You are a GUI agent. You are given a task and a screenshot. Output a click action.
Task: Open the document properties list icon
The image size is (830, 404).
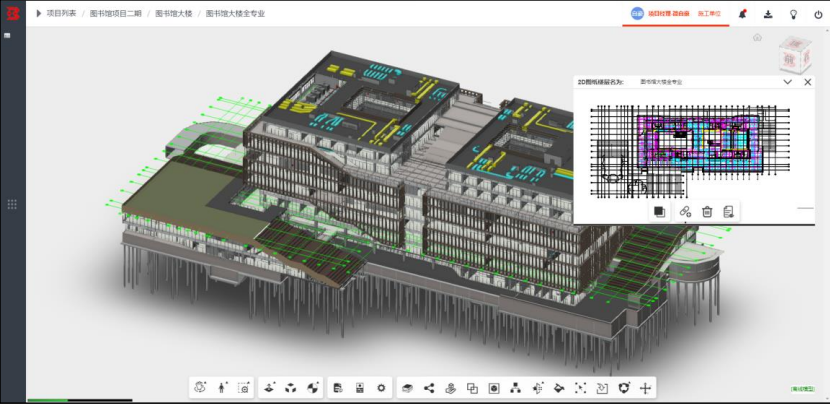point(338,388)
